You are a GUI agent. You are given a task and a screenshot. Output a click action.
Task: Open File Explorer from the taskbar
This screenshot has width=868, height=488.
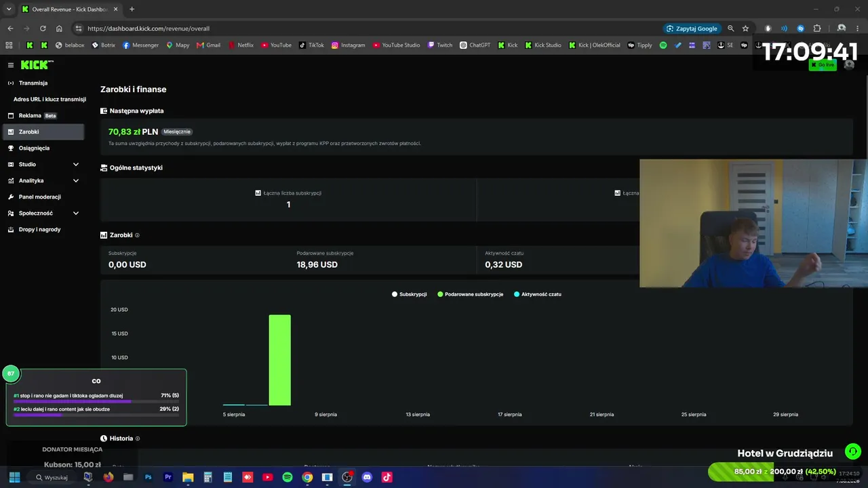click(x=188, y=477)
